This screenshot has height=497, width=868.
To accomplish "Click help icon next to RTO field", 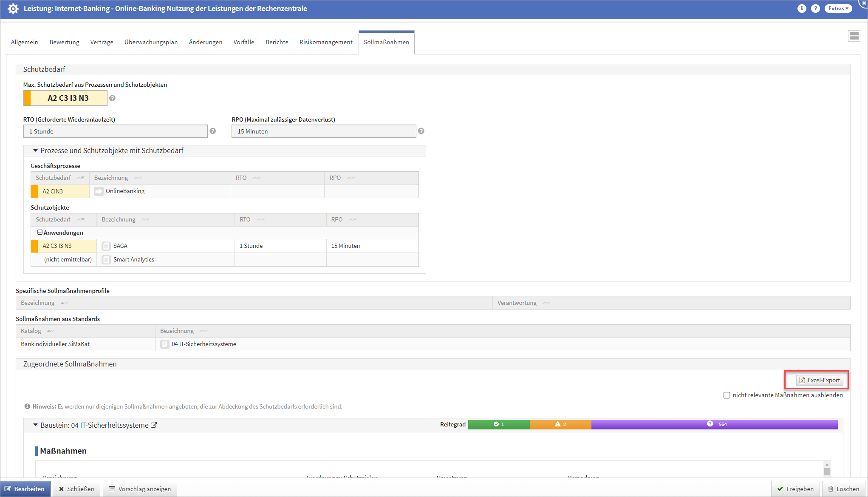I will pos(213,131).
